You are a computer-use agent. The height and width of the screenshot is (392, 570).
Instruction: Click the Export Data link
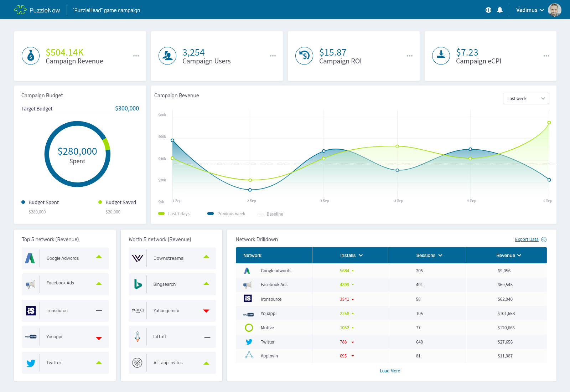tap(527, 239)
